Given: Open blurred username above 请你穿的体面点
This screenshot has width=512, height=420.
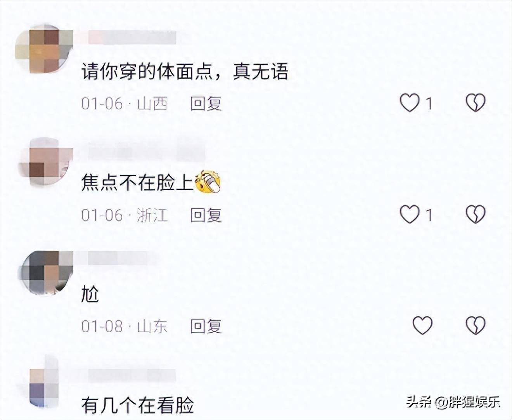Looking at the screenshot, I should [x=132, y=37].
